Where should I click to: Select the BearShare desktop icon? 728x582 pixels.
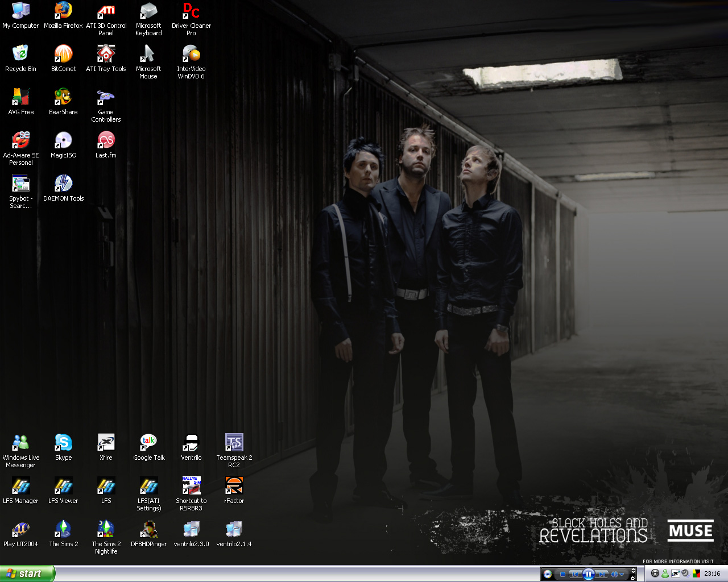63,102
